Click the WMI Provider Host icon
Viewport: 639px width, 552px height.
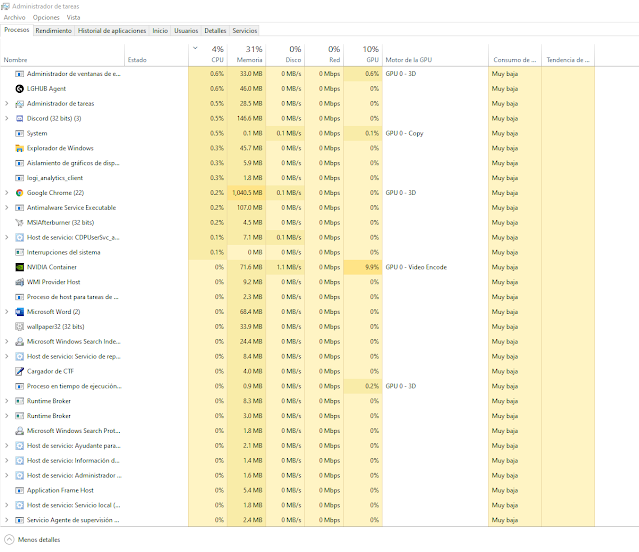tap(19, 282)
